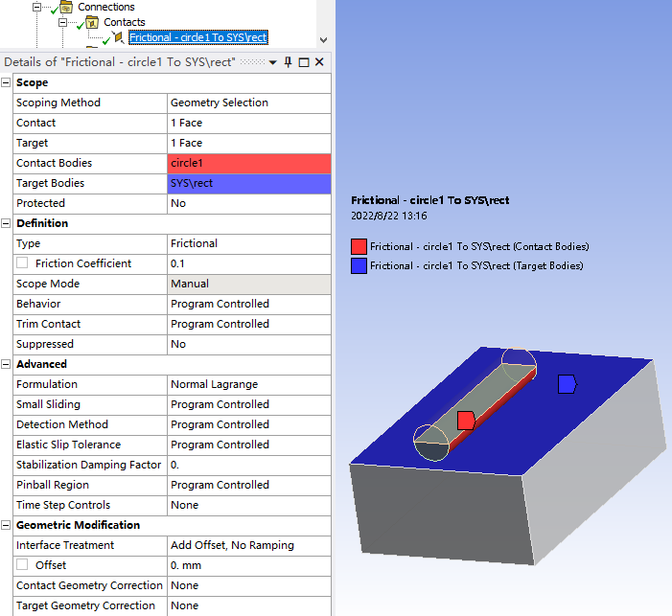
Task: Click the Contact Geometry Correction None value
Action: (249, 586)
